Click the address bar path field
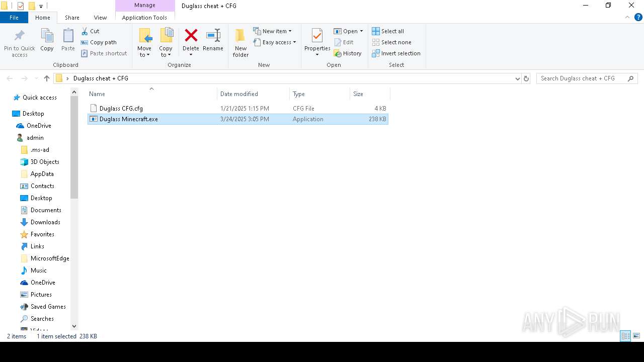The width and height of the screenshot is (644, 362). (x=287, y=78)
